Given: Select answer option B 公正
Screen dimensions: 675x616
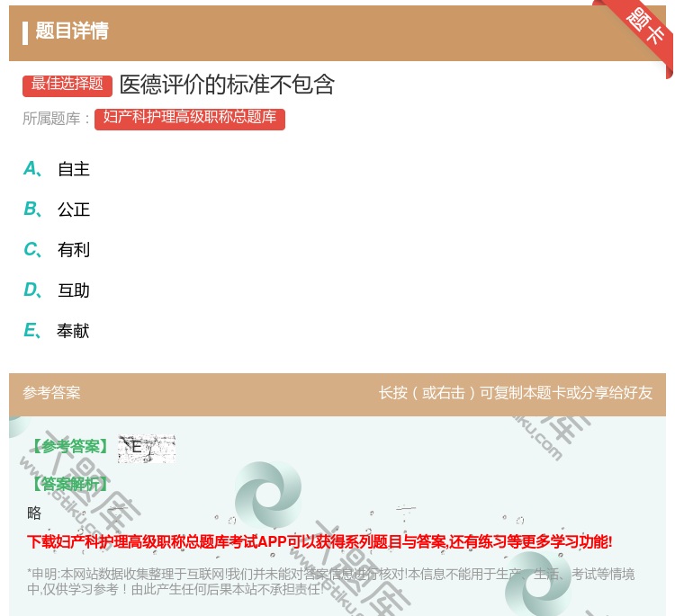Looking at the screenshot, I should (57, 209).
